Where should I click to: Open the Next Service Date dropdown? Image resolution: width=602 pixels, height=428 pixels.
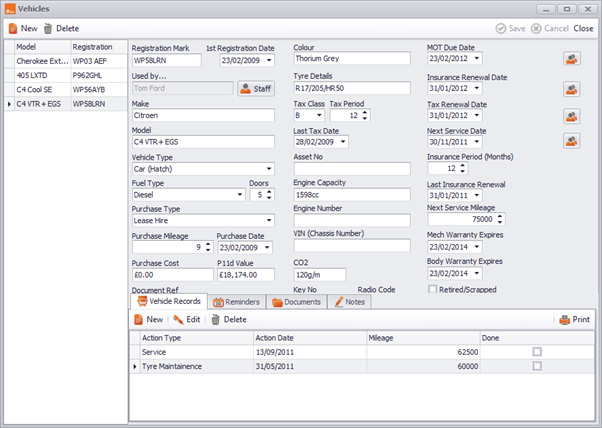(x=477, y=142)
